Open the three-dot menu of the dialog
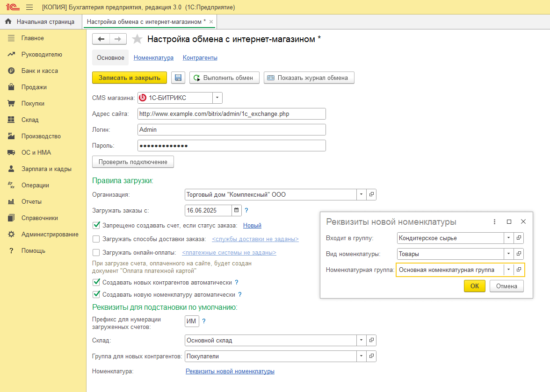 click(495, 222)
